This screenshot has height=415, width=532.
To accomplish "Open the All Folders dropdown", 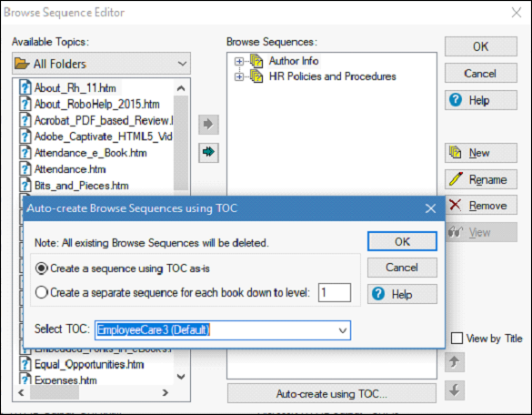I will [102, 64].
